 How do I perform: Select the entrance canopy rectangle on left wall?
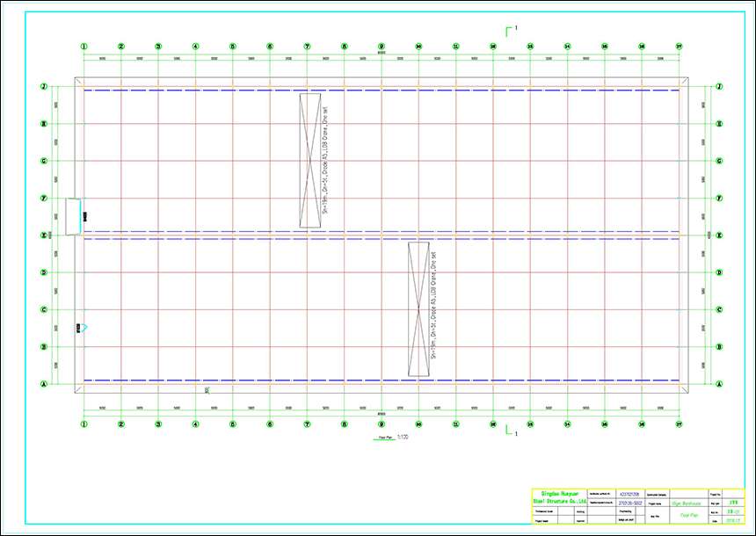click(x=74, y=215)
